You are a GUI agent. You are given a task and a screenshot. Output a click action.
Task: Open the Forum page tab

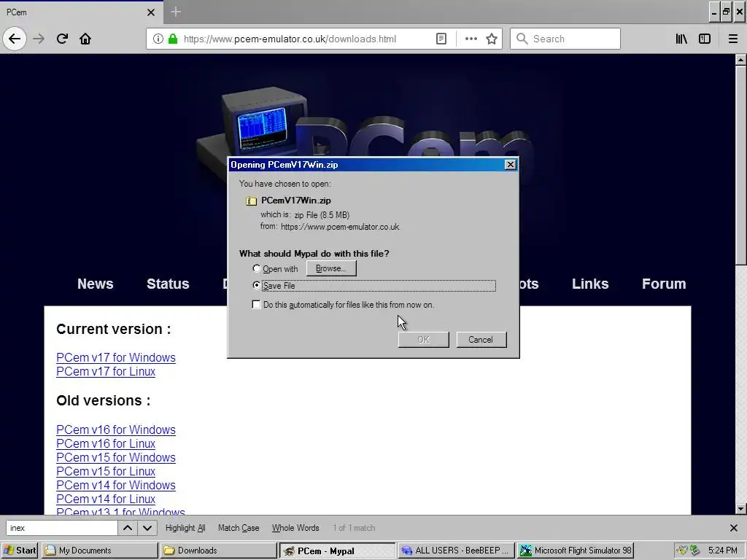(x=664, y=284)
